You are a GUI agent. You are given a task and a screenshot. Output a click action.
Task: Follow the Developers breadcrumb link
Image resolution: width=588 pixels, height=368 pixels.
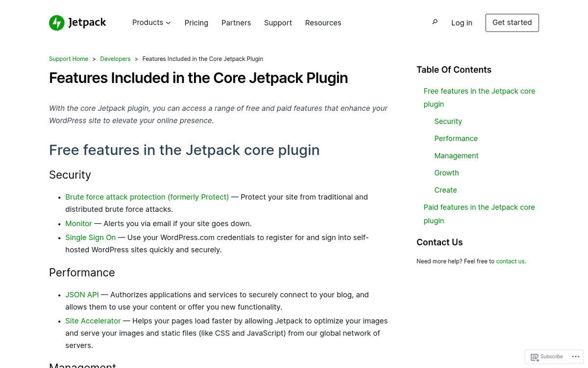[115, 58]
